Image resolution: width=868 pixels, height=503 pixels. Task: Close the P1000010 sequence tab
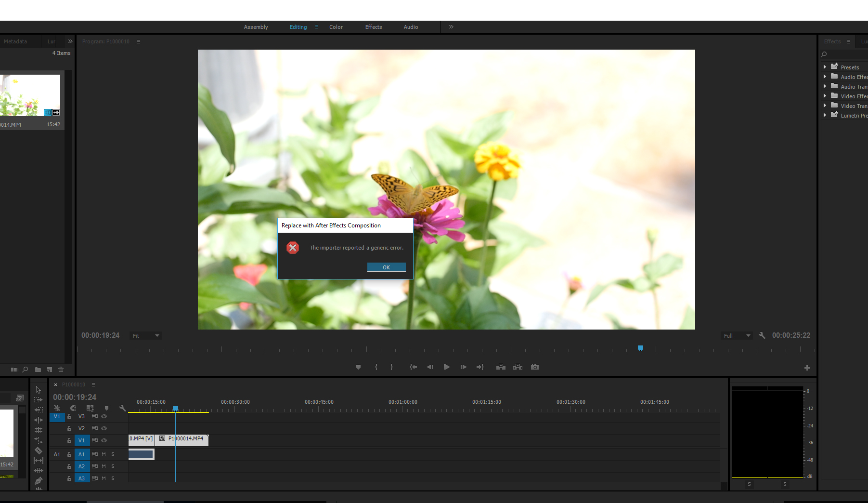(56, 384)
